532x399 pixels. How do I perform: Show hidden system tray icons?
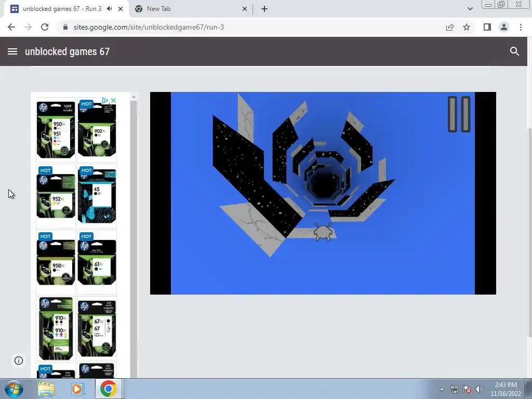[442, 389]
